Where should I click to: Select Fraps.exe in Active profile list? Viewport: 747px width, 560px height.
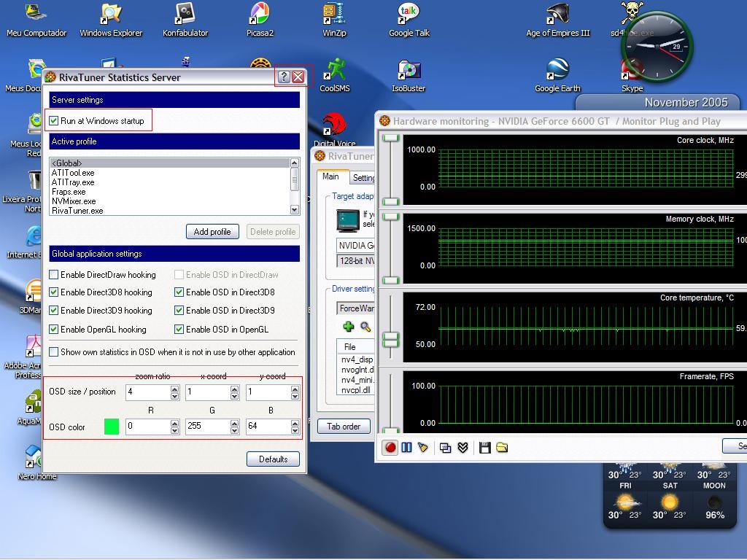(x=169, y=192)
